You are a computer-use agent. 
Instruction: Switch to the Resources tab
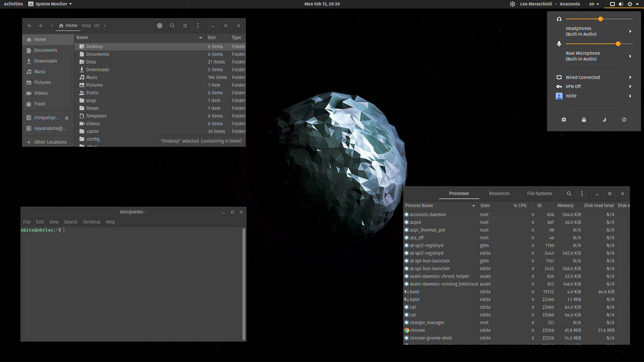tap(499, 193)
